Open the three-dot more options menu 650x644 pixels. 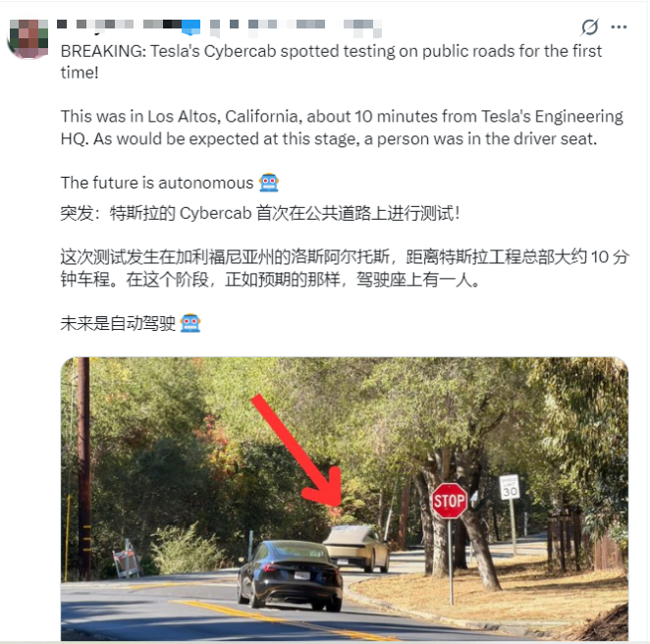[x=619, y=27]
